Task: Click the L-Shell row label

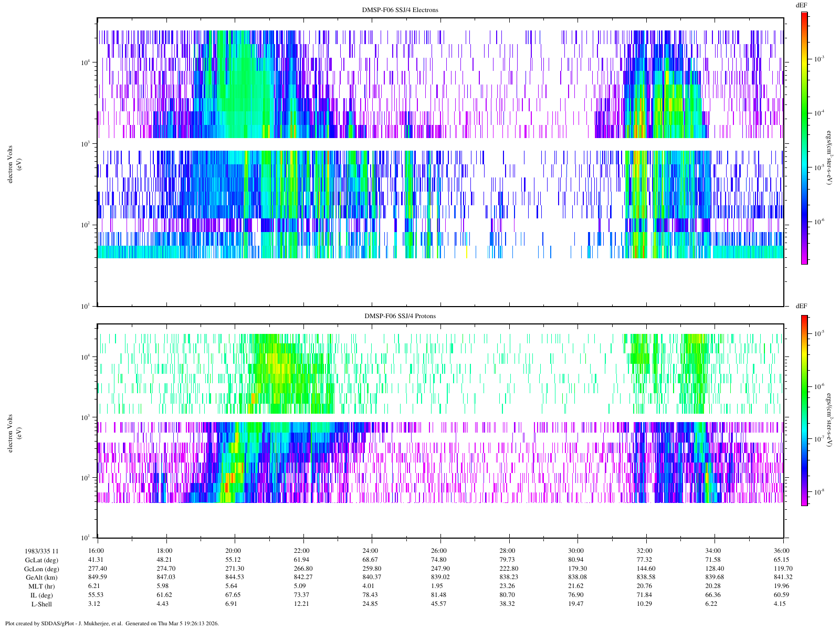Action: point(41,604)
